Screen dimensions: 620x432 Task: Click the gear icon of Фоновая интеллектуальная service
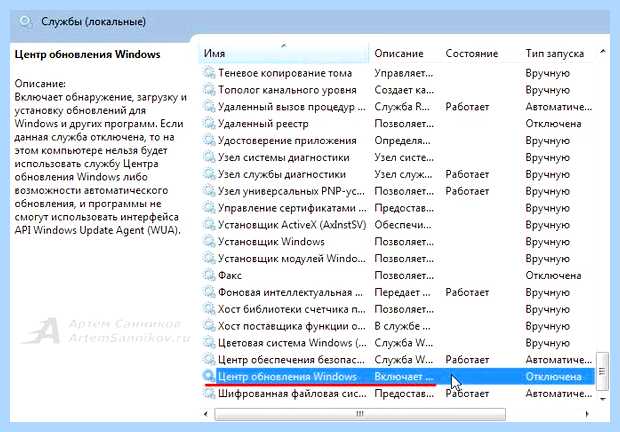pos(208,292)
